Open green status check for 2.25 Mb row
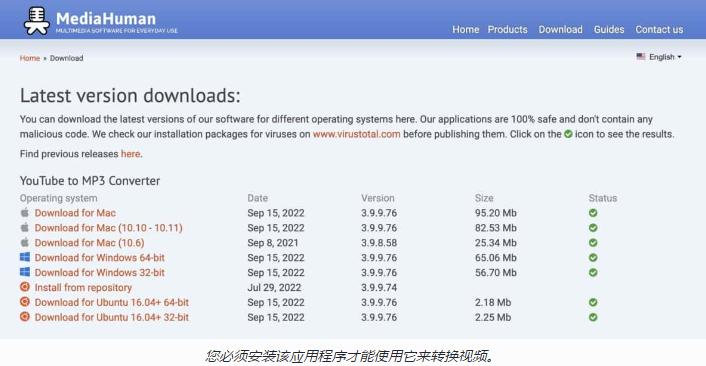Viewport: 706px width, 366px height. 593,317
